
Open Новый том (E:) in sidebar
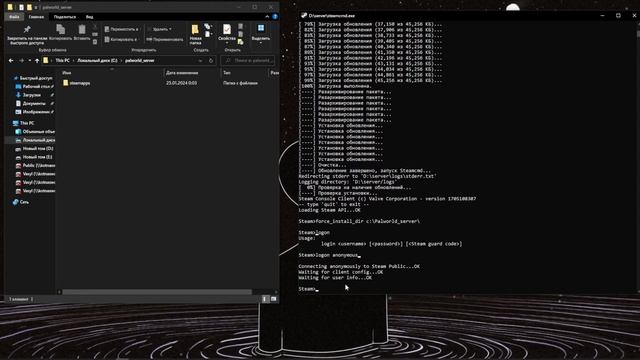[34, 157]
